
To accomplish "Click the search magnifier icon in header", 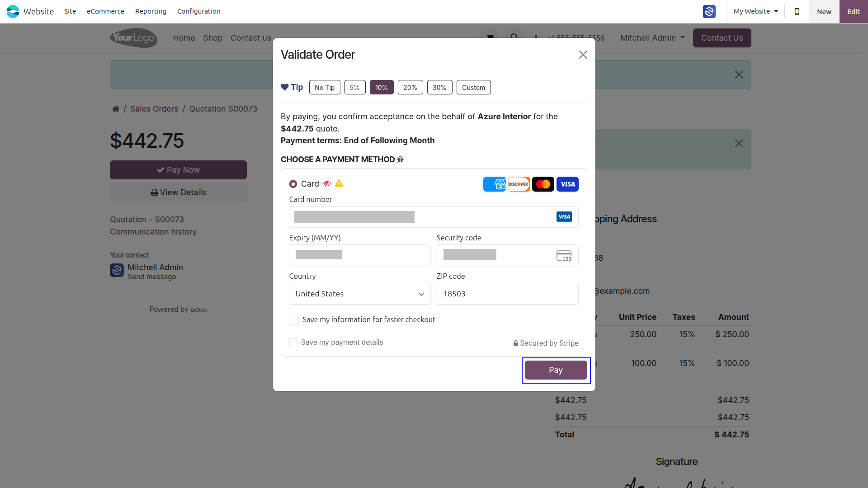I will [x=514, y=38].
